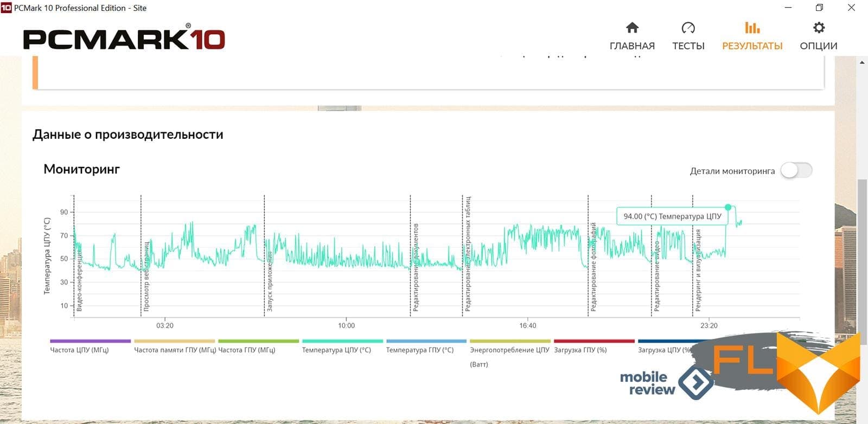868x424 pixels.
Task: Click the 94.00 °C peak data point
Action: click(728, 207)
